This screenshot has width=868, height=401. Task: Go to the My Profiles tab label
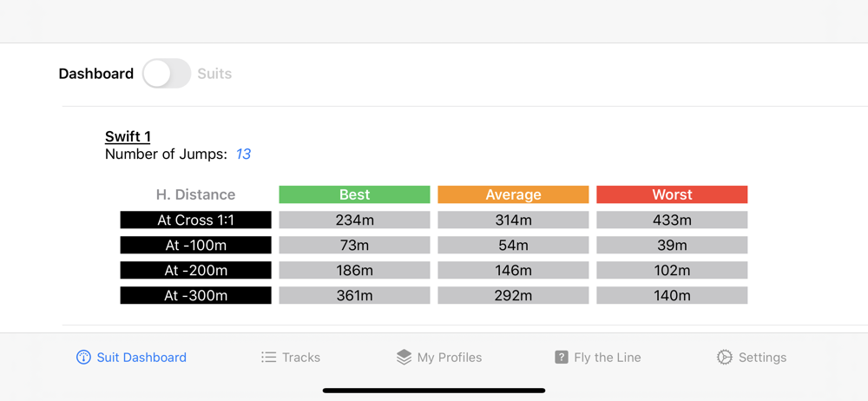pos(450,358)
